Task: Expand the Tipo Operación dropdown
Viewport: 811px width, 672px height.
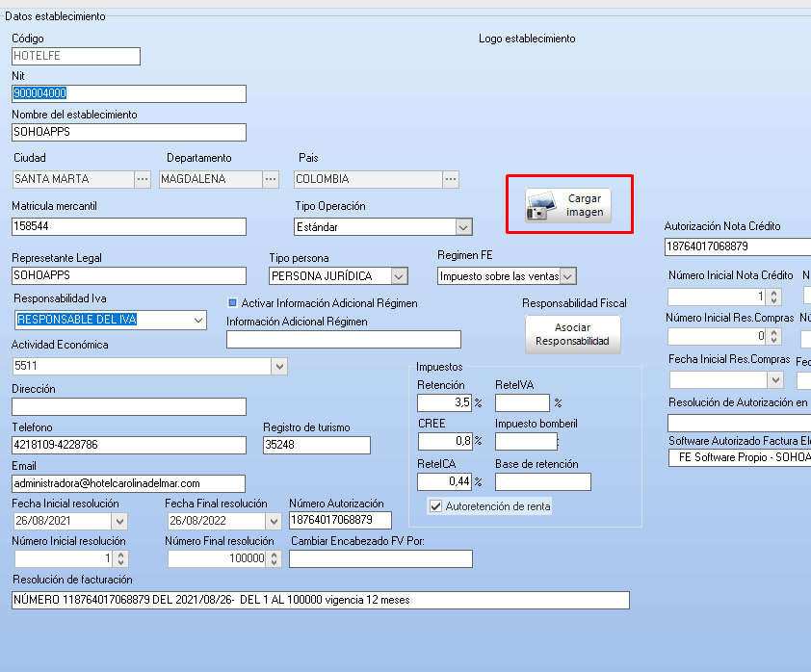Action: pyautogui.click(x=463, y=227)
